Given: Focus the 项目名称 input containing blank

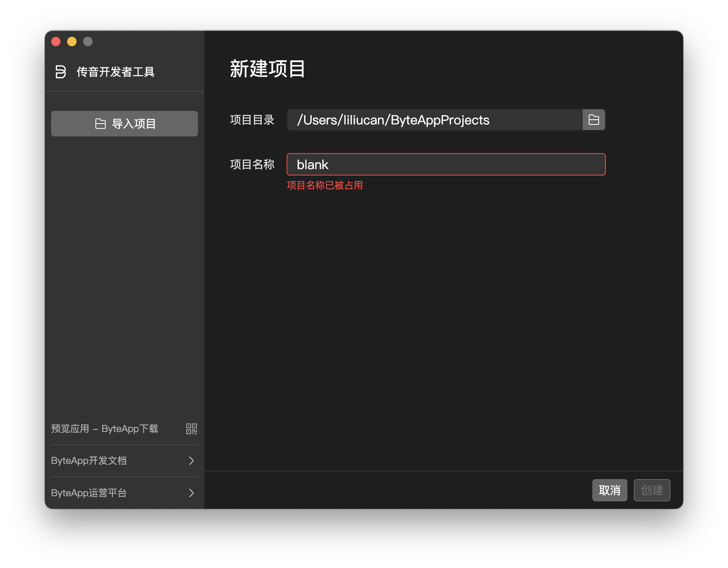Looking at the screenshot, I should tap(446, 164).
